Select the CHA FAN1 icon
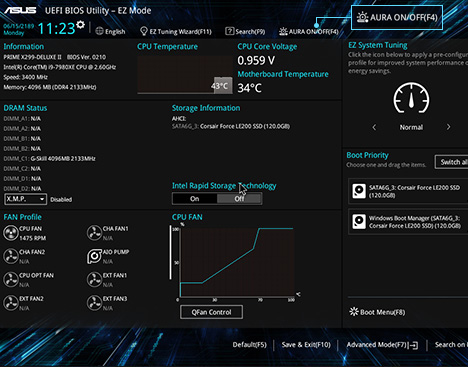Image resolution: width=468 pixels, height=367 pixels. coord(94,233)
